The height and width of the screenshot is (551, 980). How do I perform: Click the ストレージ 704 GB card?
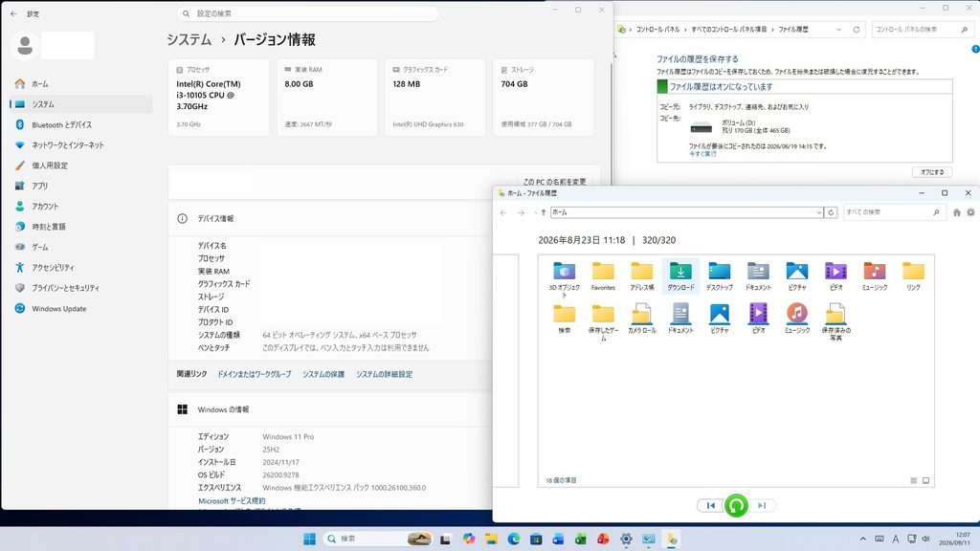coord(544,98)
